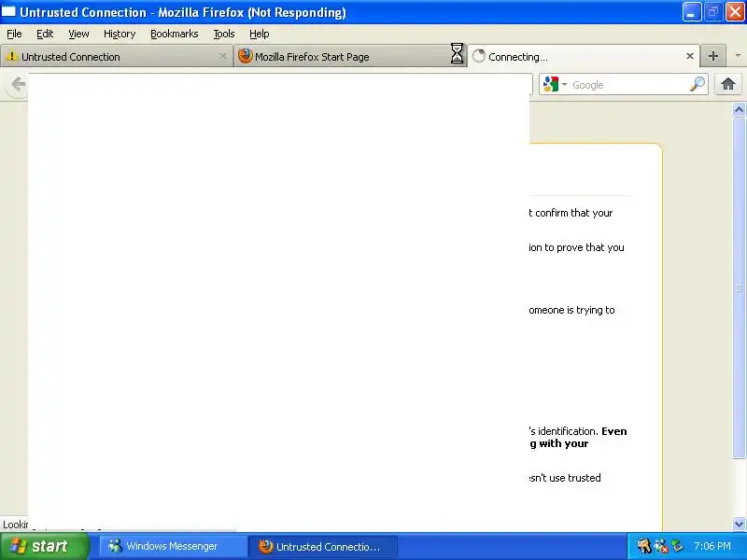Image resolution: width=747 pixels, height=560 pixels.
Task: Click the scrollbar up arrow
Action: 739,110
